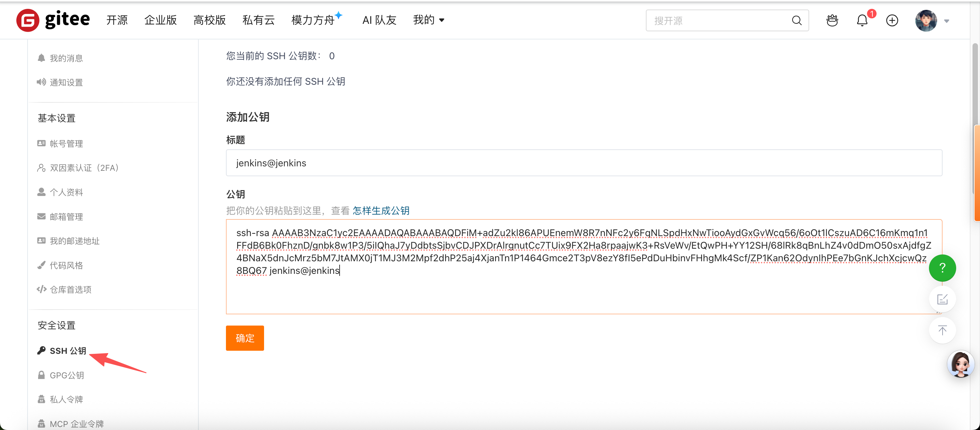Open the 怎样生成公钥 link

(381, 211)
